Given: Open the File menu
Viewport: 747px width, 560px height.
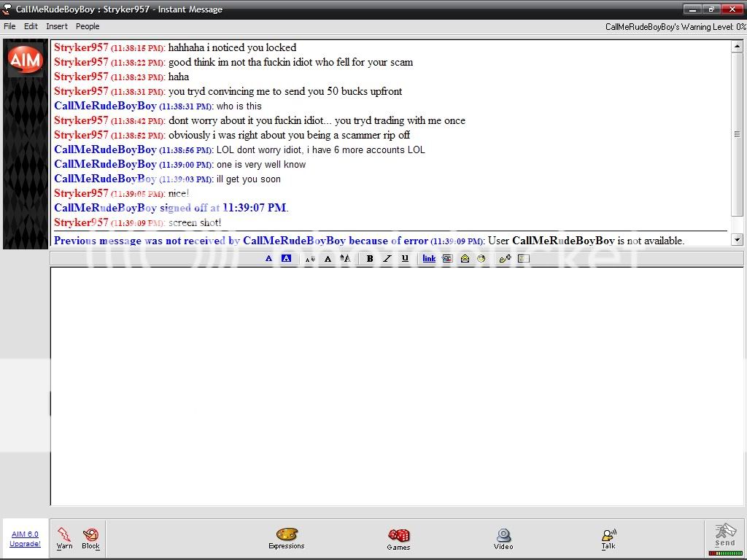Looking at the screenshot, I should click(x=9, y=26).
